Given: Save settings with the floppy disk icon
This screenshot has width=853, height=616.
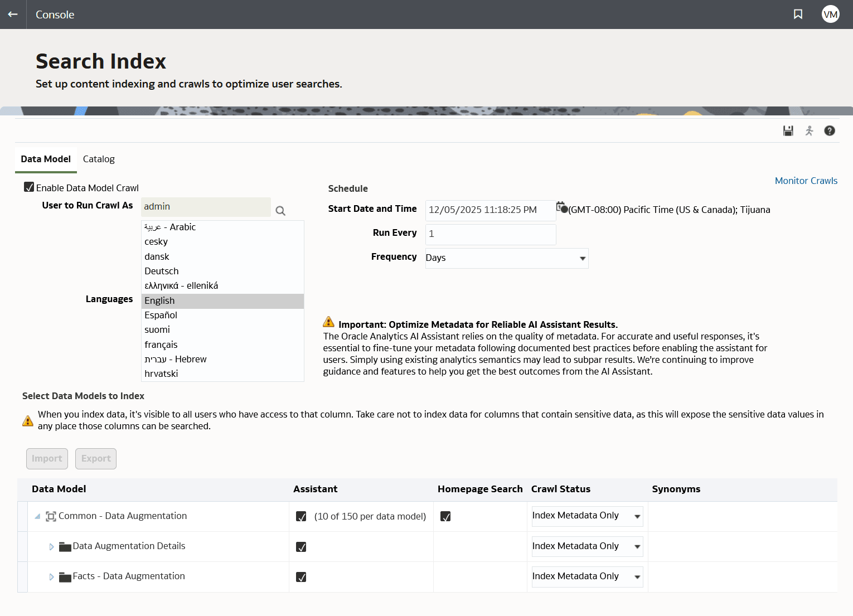Looking at the screenshot, I should 788,131.
